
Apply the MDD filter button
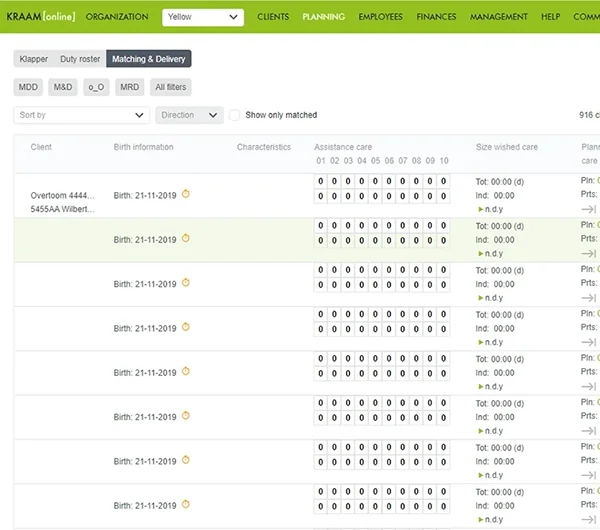pyautogui.click(x=29, y=88)
